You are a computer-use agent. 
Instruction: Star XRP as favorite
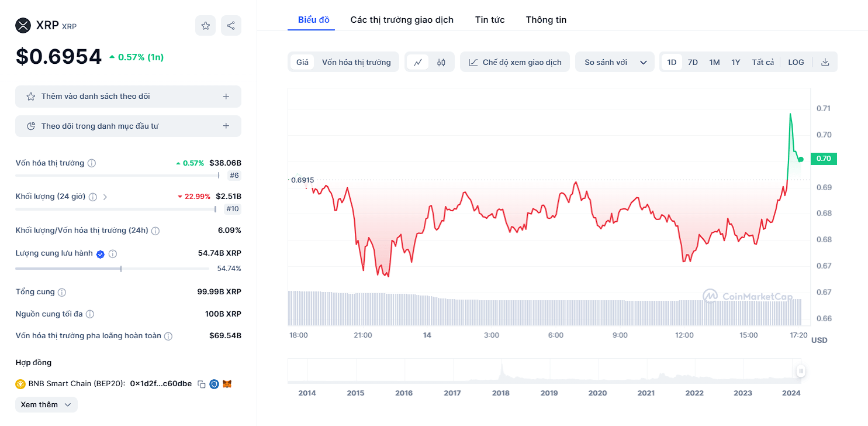tap(205, 26)
